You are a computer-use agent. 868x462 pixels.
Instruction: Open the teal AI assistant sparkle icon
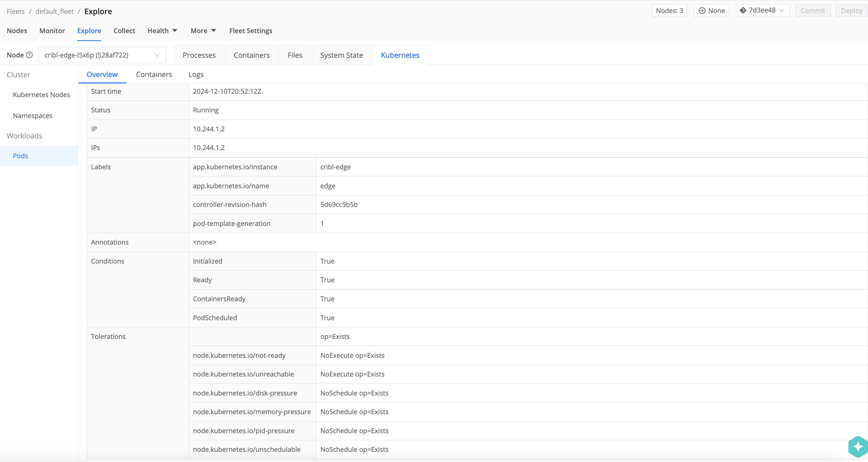857,446
